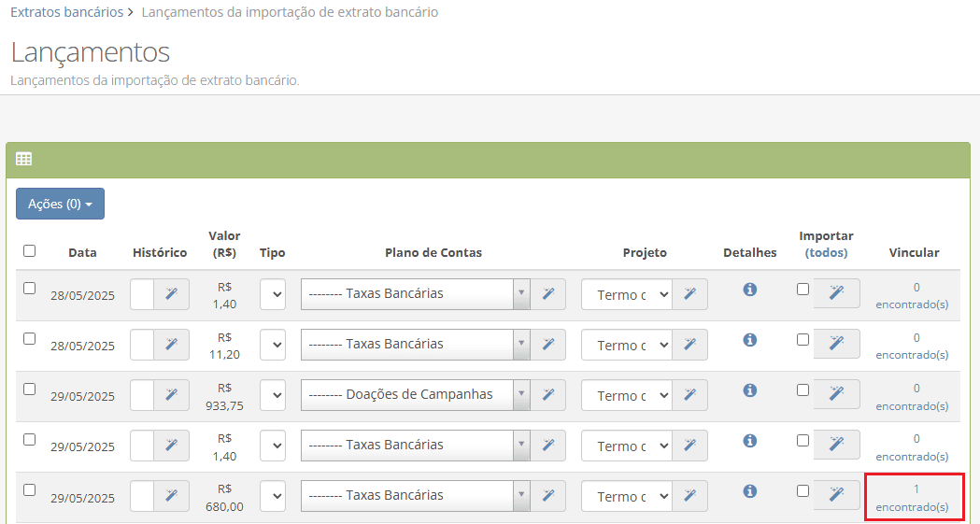Click Projeto wand in 28/05/2025 R$ 1,40 row
This screenshot has width=980, height=524.
click(690, 294)
